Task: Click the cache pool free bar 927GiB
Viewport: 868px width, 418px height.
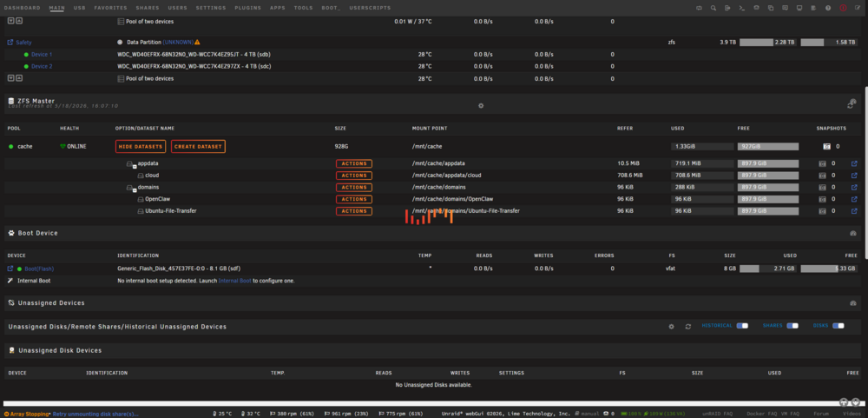Action: 768,146
